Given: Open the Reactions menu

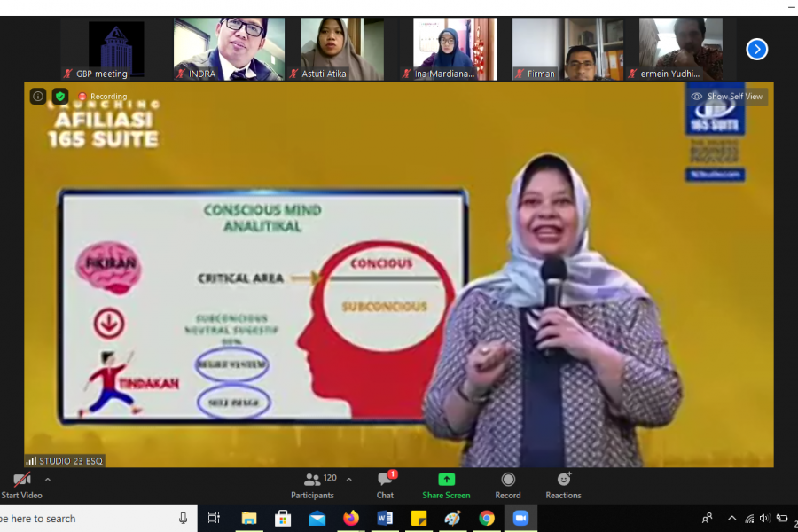Looking at the screenshot, I should pyautogui.click(x=563, y=484).
